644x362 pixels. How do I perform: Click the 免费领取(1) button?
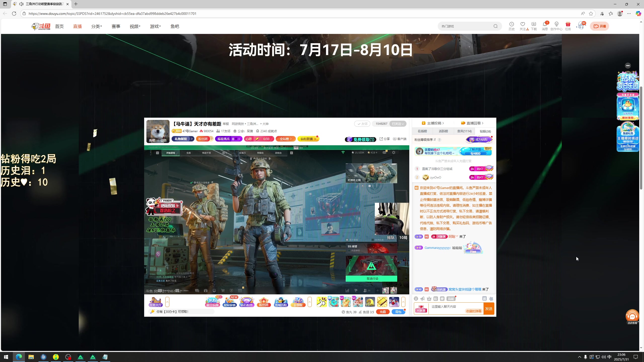point(361,140)
